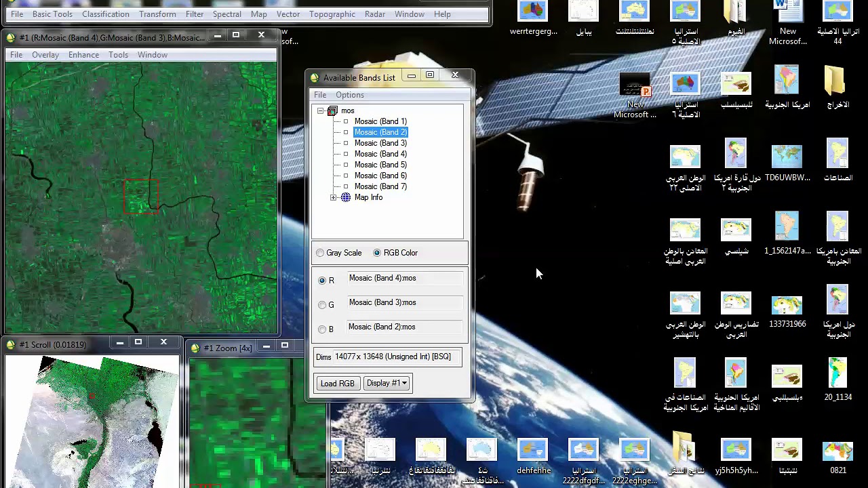Click the Load RGB button
The image size is (868, 488).
pos(338,383)
